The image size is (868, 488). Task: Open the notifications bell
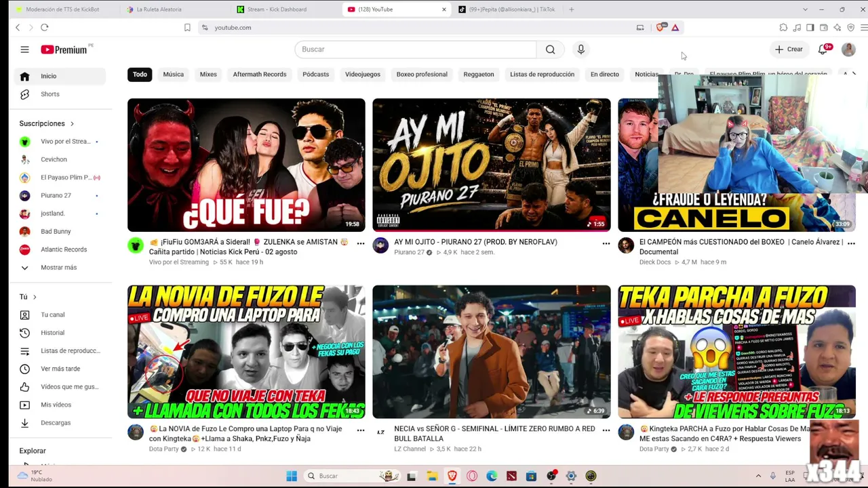point(823,49)
